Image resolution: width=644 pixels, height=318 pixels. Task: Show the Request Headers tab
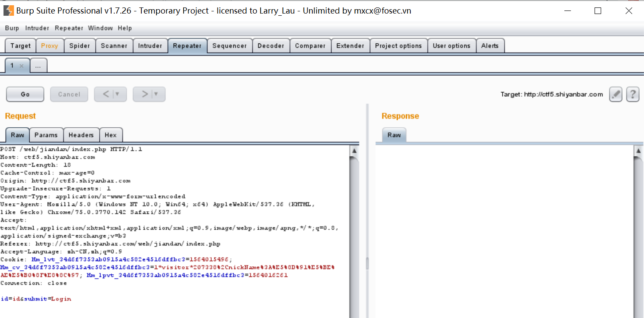click(81, 135)
